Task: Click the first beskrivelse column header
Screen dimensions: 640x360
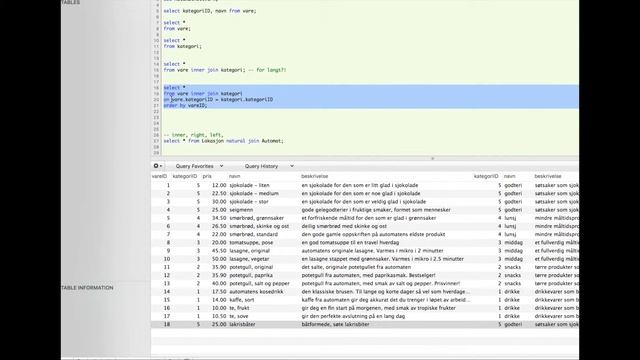Action: 314,176
